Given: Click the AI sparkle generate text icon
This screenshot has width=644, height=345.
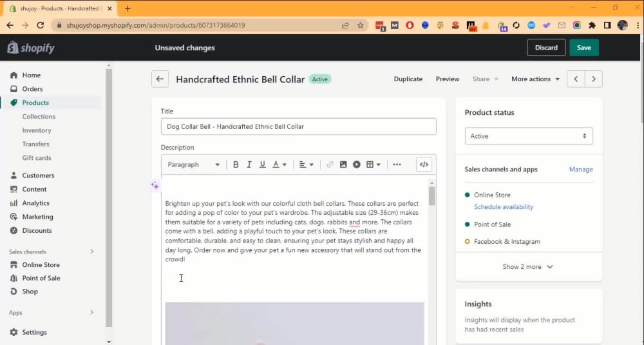Looking at the screenshot, I should click(155, 186).
